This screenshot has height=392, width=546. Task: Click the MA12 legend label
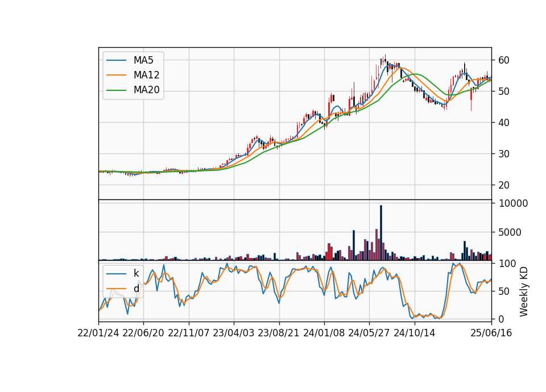coord(146,75)
